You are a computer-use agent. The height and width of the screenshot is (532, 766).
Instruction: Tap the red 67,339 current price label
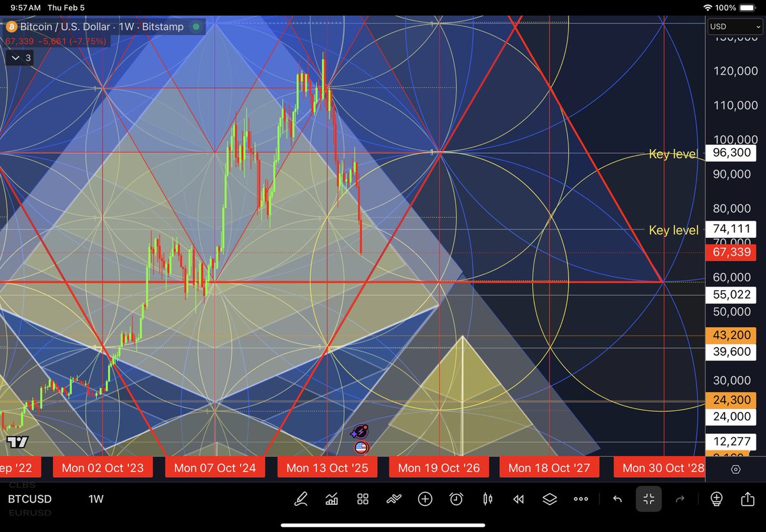(x=731, y=253)
